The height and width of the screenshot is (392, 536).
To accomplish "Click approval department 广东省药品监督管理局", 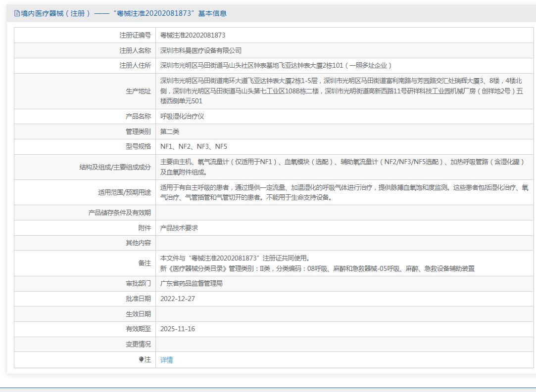I will coord(192,283).
